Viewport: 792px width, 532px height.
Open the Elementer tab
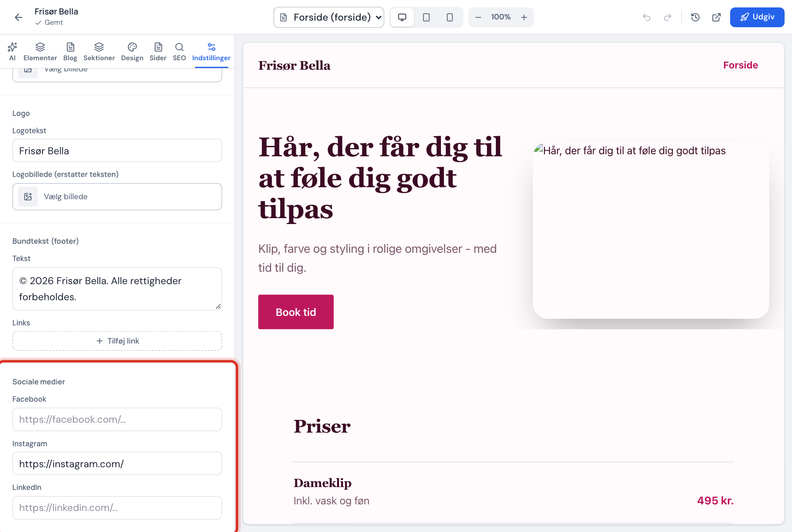(40, 52)
